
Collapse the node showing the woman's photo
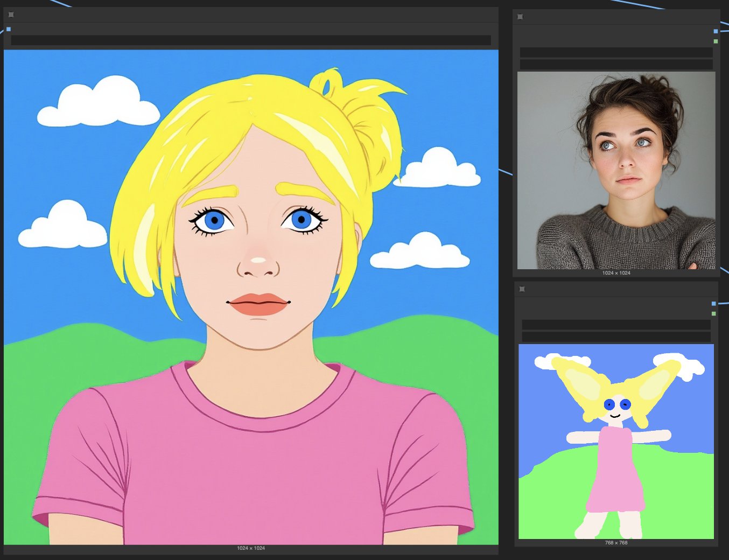click(520, 17)
